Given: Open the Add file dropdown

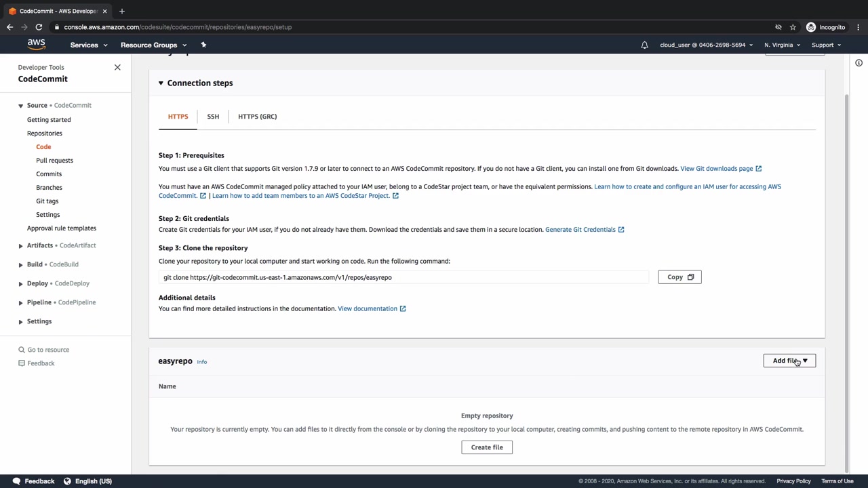Looking at the screenshot, I should click(x=789, y=361).
